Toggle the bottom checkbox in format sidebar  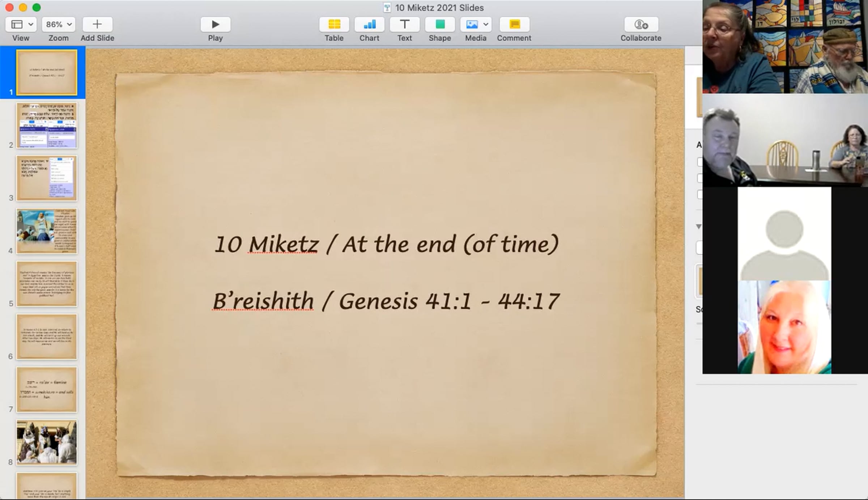click(x=700, y=194)
